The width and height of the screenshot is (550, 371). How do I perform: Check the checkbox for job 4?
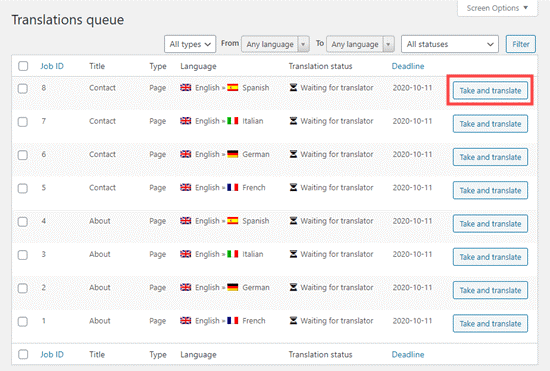pyautogui.click(x=23, y=222)
